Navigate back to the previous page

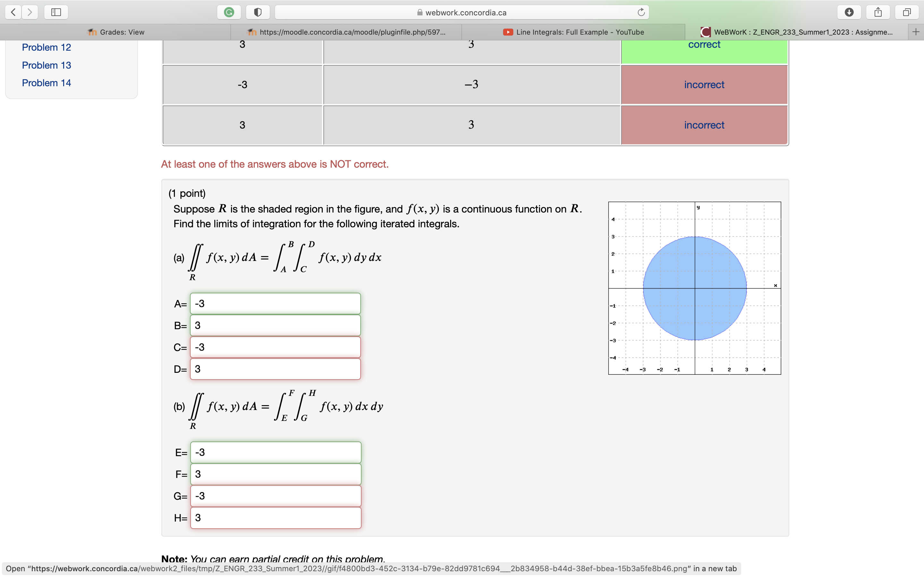[x=13, y=12]
